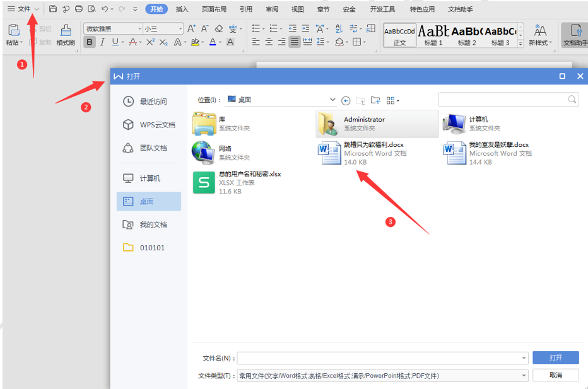
Task: Click the decrease indent icon
Action: click(293, 28)
